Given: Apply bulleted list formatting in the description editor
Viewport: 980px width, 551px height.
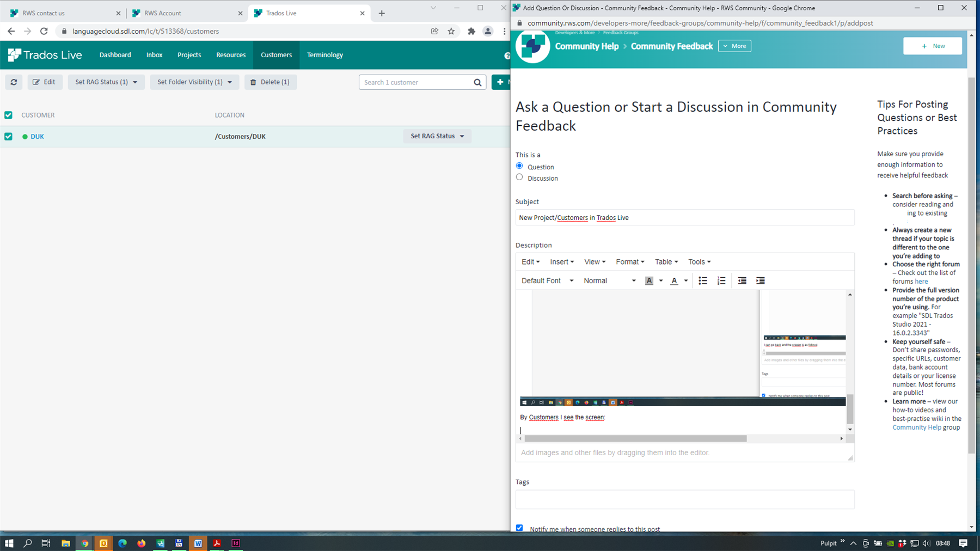Looking at the screenshot, I should pos(702,280).
